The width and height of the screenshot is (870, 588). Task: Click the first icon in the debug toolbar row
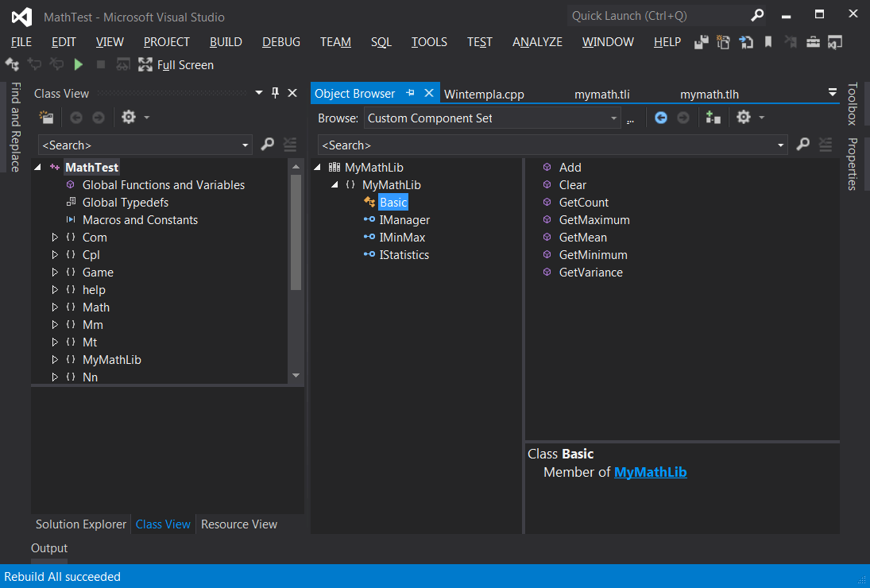(12, 64)
